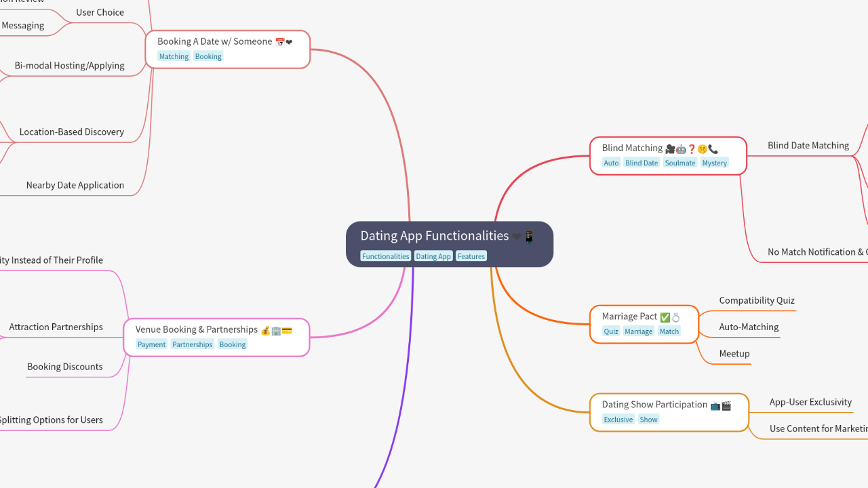This screenshot has height=488, width=868.
Task: Select the Booking Discounts subtopic
Action: (65, 367)
